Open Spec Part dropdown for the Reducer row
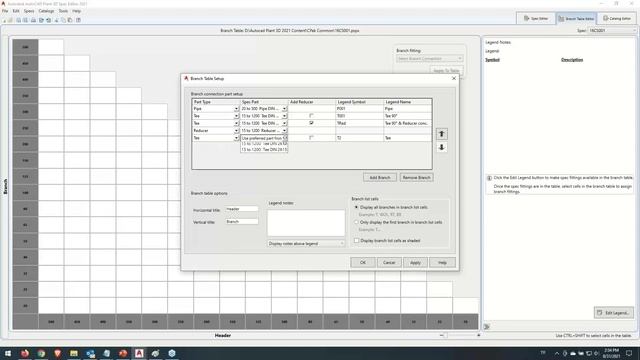 coord(284,131)
